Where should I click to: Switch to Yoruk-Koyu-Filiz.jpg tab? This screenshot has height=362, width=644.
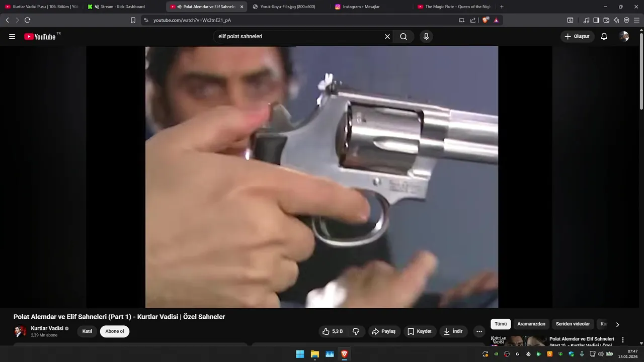(x=288, y=7)
